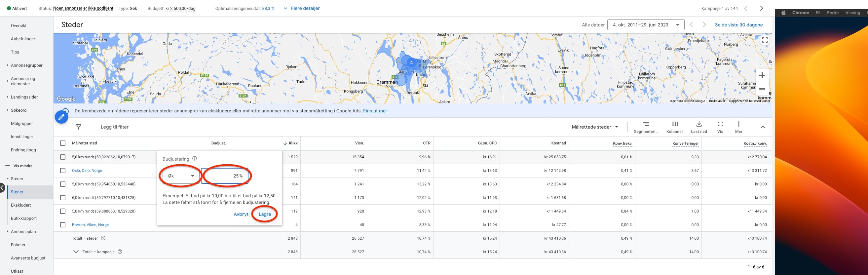Expand Landingssider in sidebar

point(7,97)
